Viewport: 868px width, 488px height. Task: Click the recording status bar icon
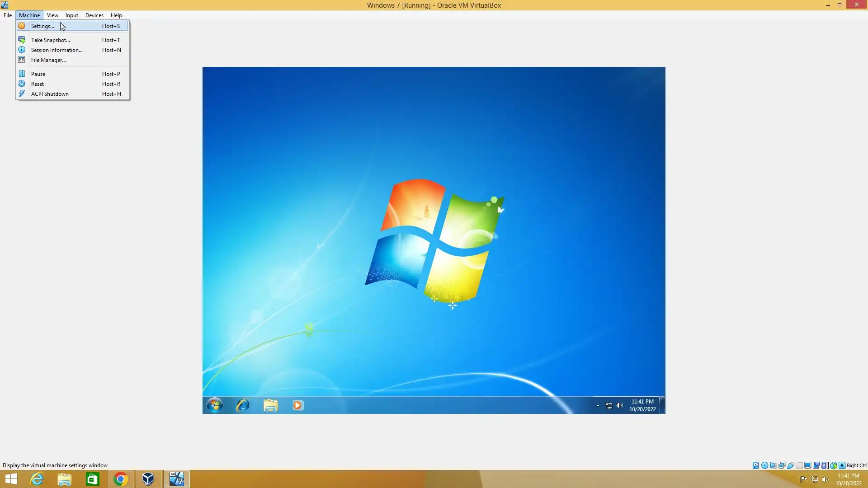[816, 465]
